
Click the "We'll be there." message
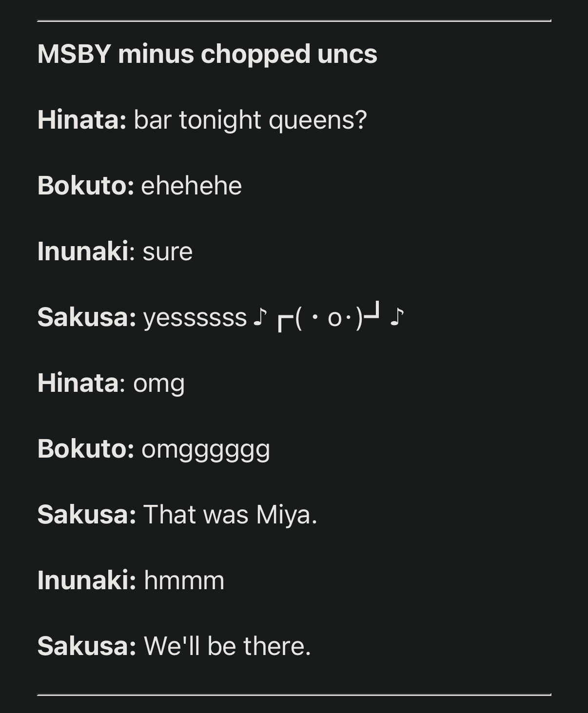(227, 646)
